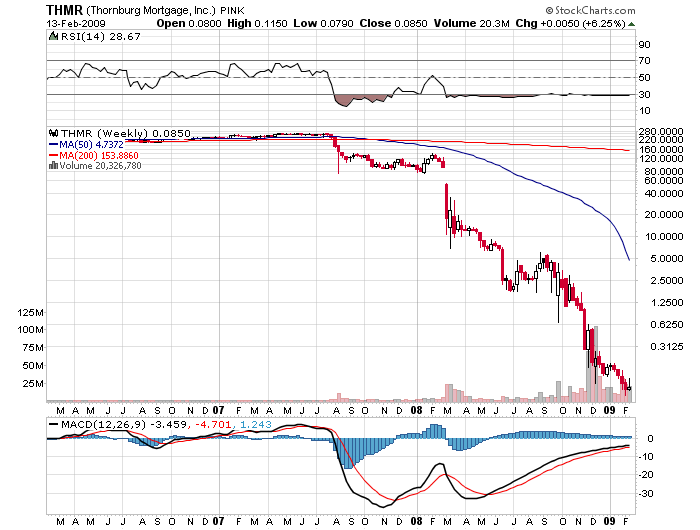700x530 pixels.
Task: Click the 07 year marker on price axis
Action: pyautogui.click(x=218, y=410)
